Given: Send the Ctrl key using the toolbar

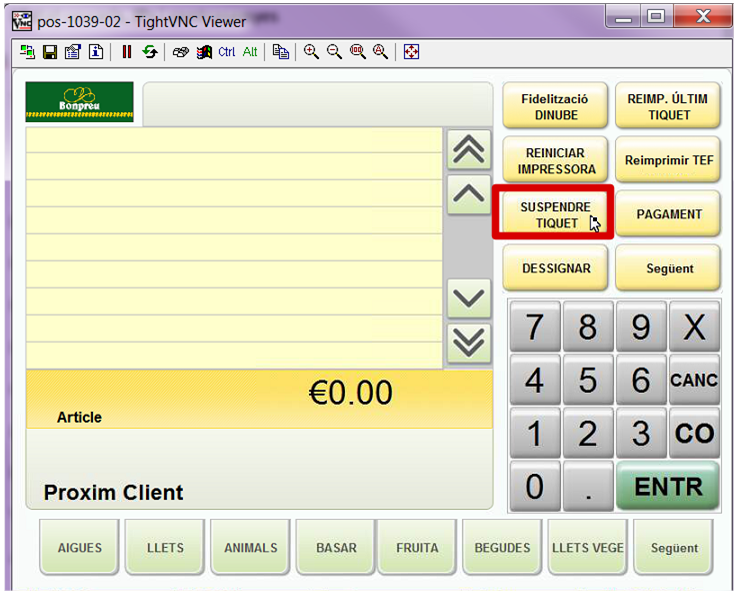Looking at the screenshot, I should tap(227, 52).
